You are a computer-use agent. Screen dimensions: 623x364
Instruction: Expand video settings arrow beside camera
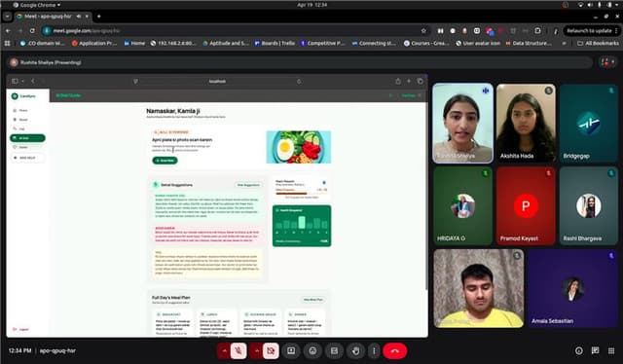click(256, 351)
